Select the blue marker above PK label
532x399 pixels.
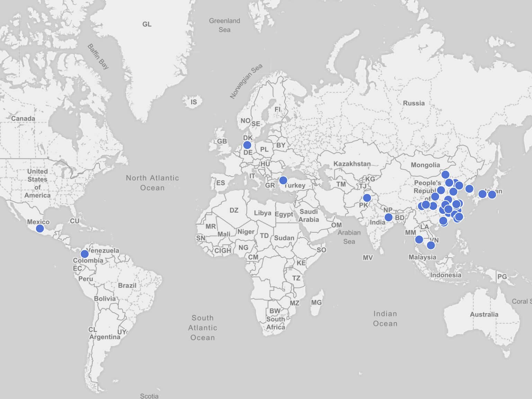coord(367,198)
